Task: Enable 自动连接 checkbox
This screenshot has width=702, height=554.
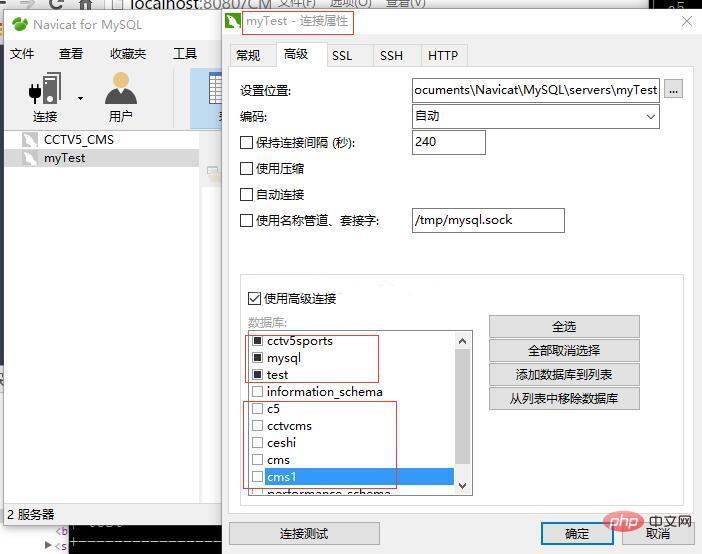Action: [246, 194]
